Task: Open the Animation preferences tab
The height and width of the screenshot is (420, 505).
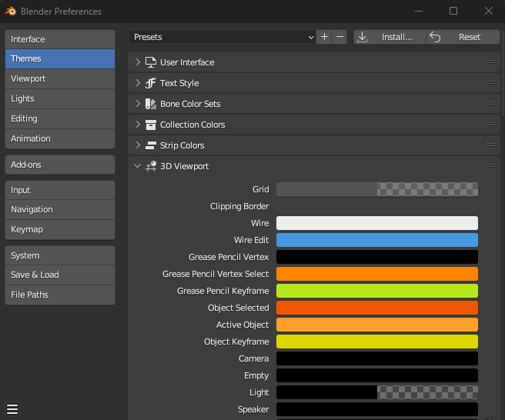Action: (60, 138)
